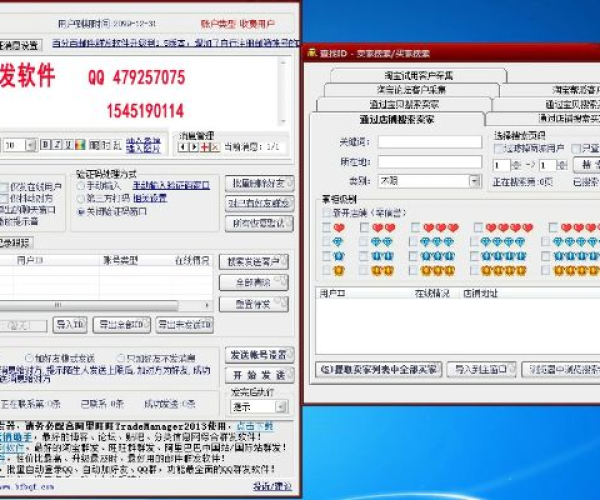Check the three red hearts level checkbox
Viewport: 600px width, 500px height.
point(415,228)
